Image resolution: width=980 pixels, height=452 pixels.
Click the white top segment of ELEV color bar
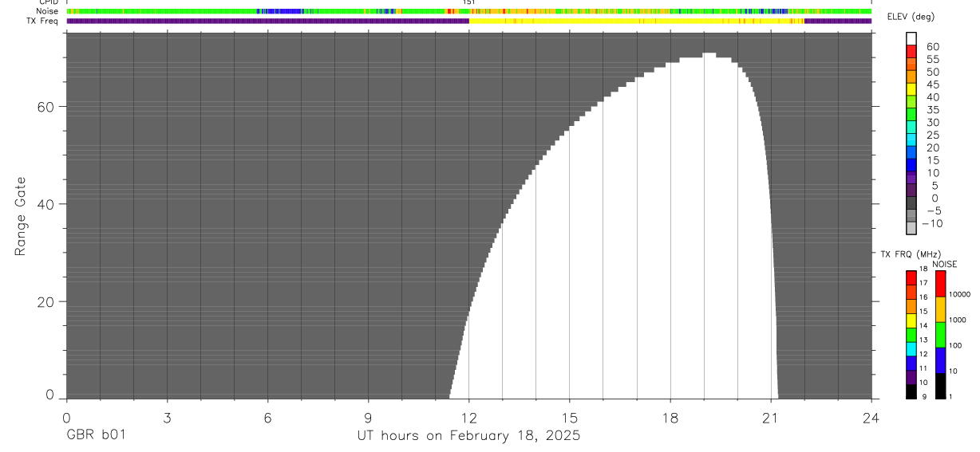point(912,39)
